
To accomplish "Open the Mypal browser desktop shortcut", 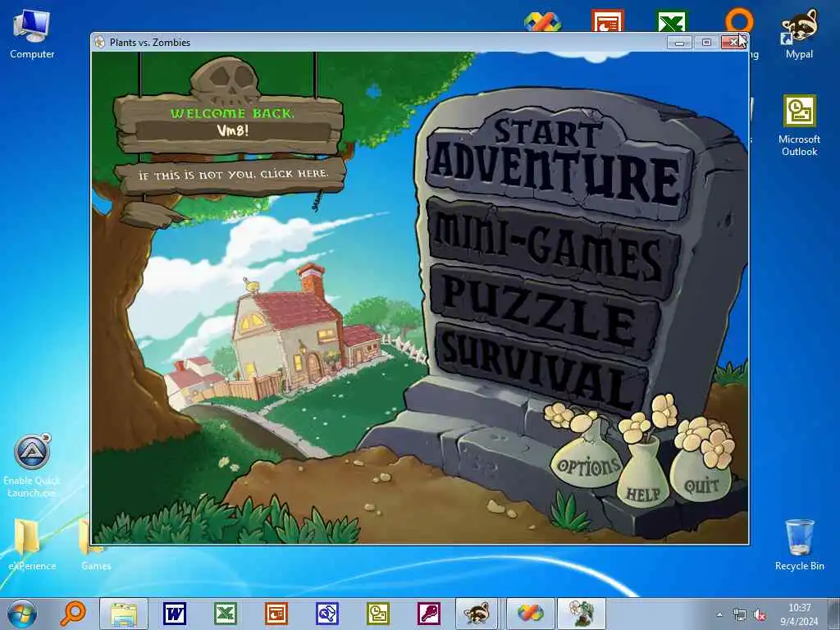I will click(x=799, y=33).
